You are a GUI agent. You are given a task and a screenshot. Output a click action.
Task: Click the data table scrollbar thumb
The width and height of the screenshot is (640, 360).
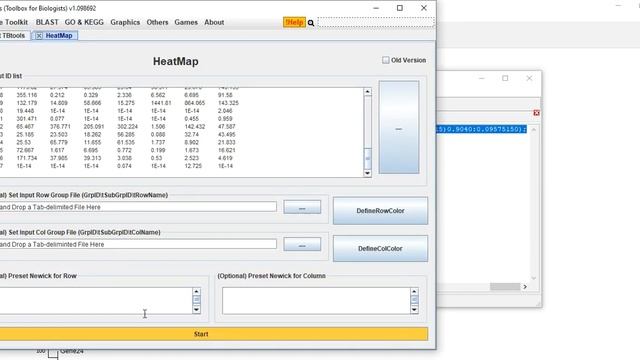click(x=367, y=158)
